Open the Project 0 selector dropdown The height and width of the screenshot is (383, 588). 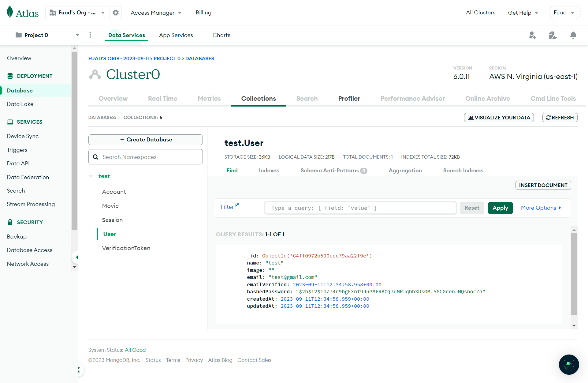coord(47,35)
